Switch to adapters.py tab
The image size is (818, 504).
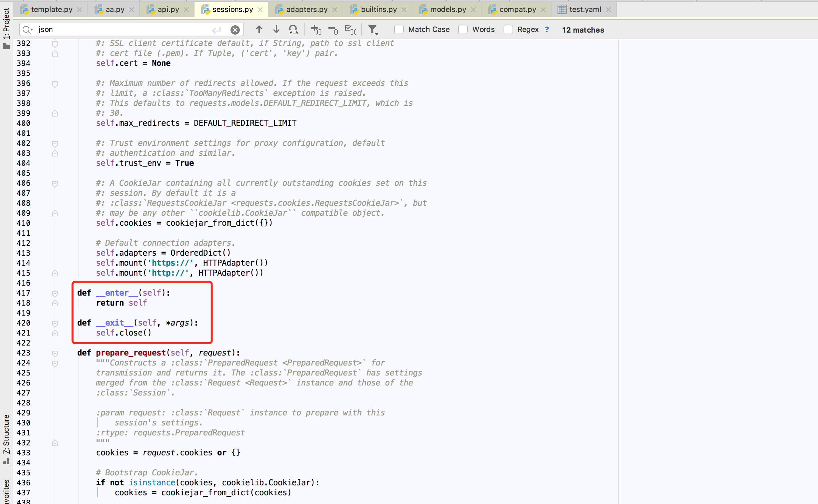point(306,9)
